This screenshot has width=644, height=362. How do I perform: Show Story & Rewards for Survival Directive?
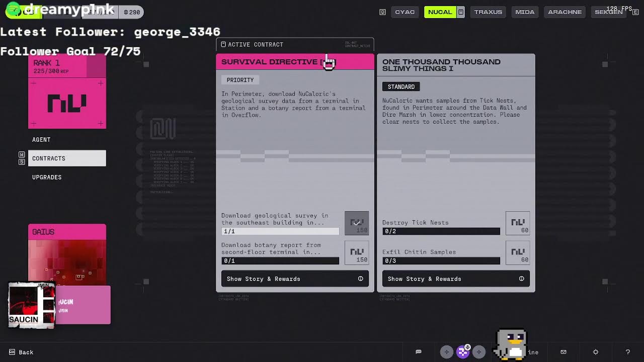coord(295,279)
